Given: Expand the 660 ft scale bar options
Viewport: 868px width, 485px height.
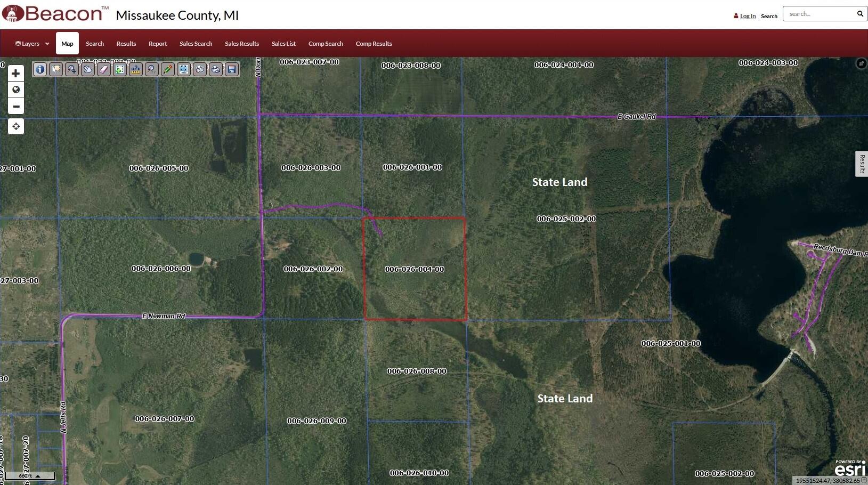Looking at the screenshot, I should (x=38, y=475).
